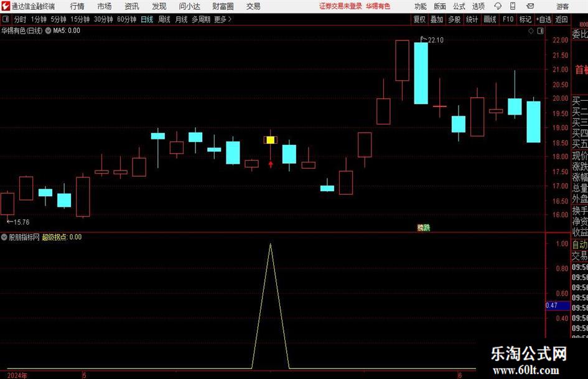Open the mail envelope icon
The image size is (588, 379).
530,6
